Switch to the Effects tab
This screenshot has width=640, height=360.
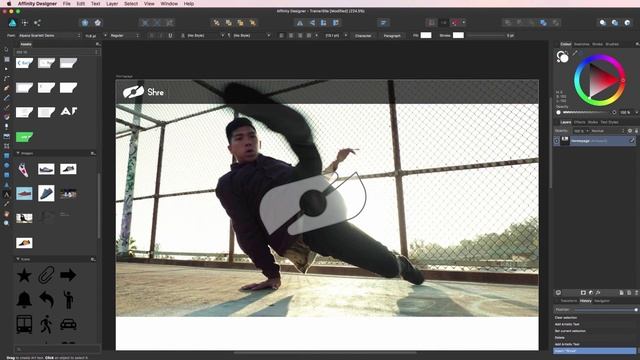pyautogui.click(x=580, y=122)
